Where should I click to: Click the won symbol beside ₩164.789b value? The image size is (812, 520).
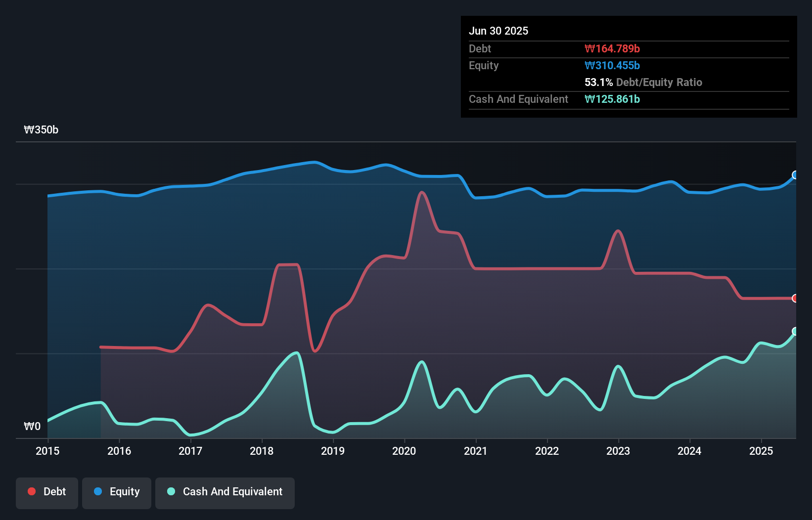[589, 48]
